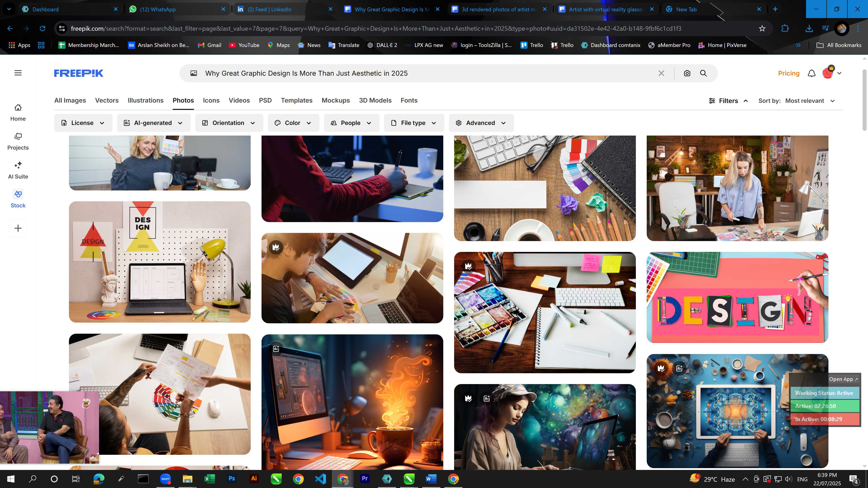Viewport: 868px width, 488px height.
Task: Clear the search query with the X
Action: coord(661,73)
